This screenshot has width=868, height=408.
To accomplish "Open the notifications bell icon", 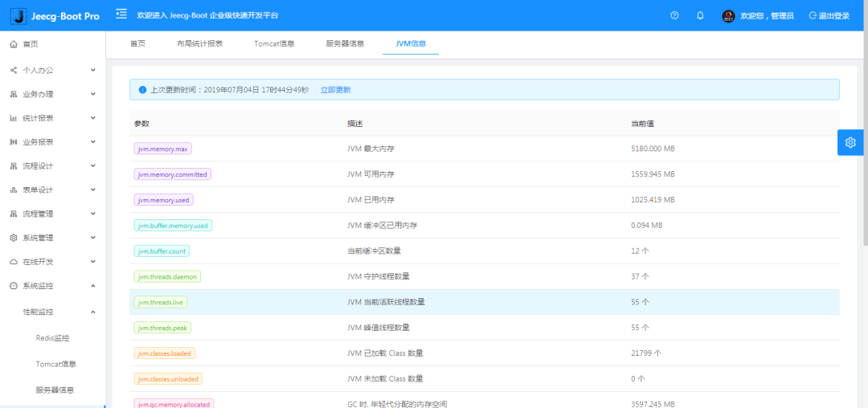I will pos(700,15).
